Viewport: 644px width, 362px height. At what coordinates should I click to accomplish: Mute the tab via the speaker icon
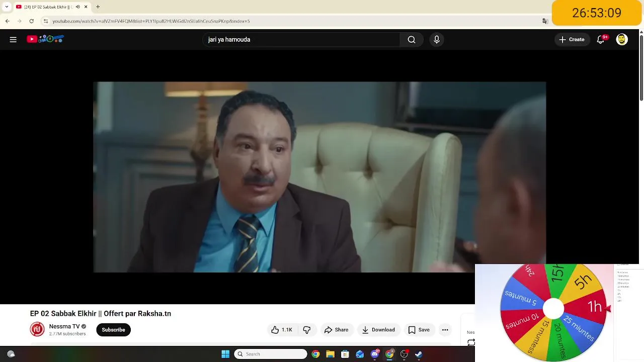77,7
